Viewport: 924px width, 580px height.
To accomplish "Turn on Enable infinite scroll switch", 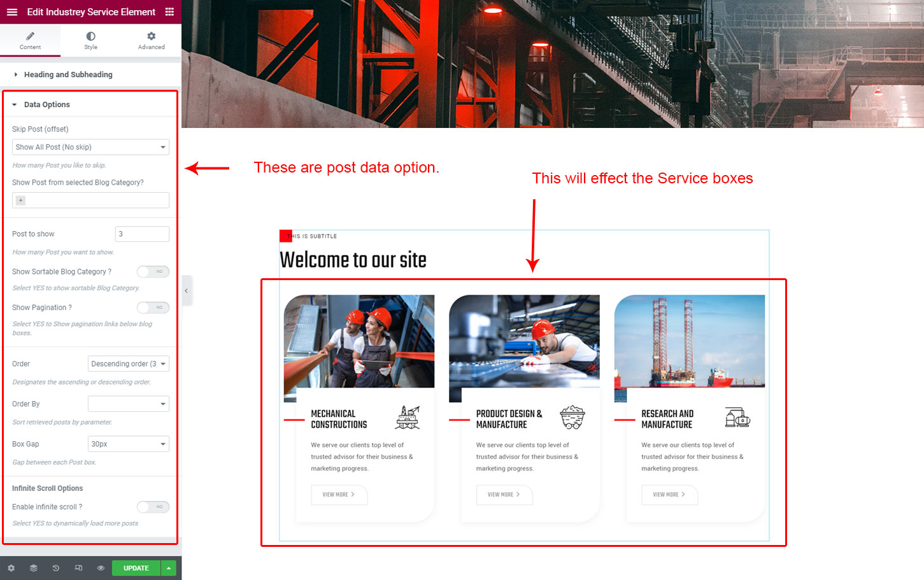I will (x=153, y=507).
